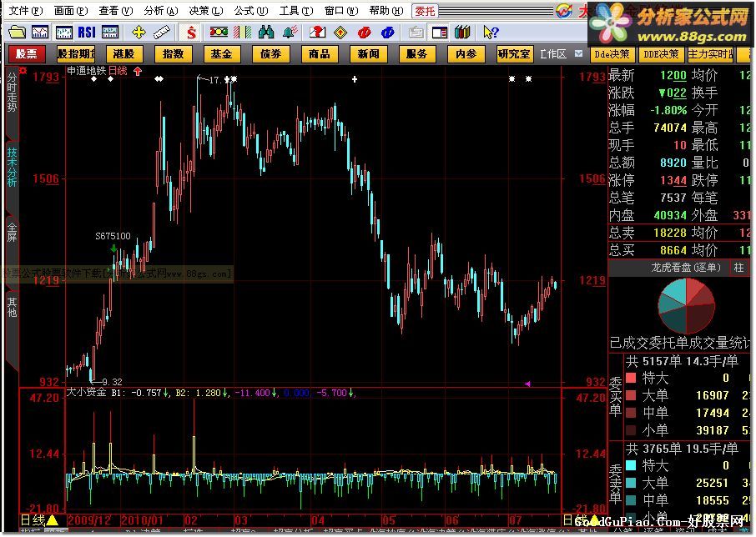Select the 股票 market button
Viewport: 756px width, 537px height.
pyautogui.click(x=27, y=54)
